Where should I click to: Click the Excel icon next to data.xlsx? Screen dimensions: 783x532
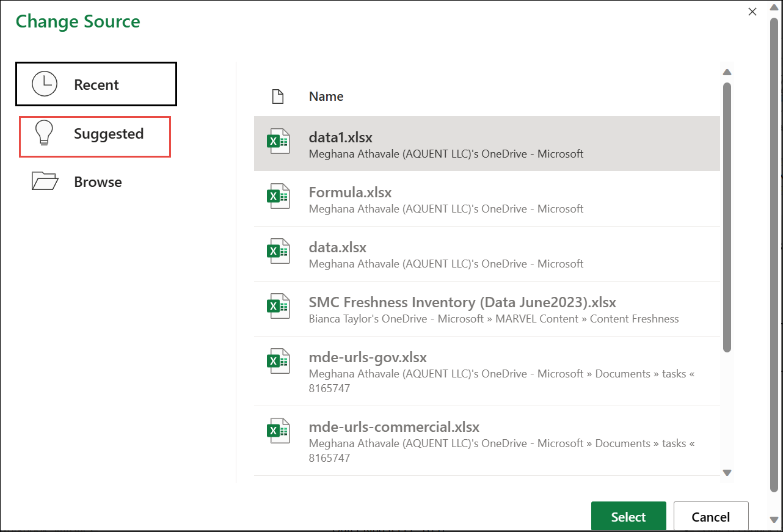pyautogui.click(x=279, y=250)
